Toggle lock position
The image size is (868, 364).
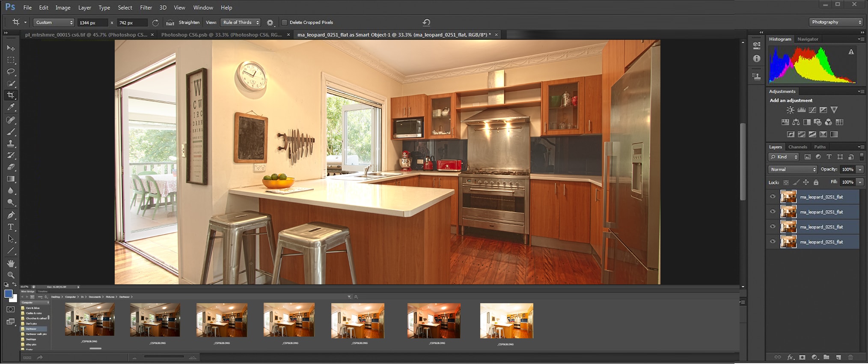tap(806, 182)
